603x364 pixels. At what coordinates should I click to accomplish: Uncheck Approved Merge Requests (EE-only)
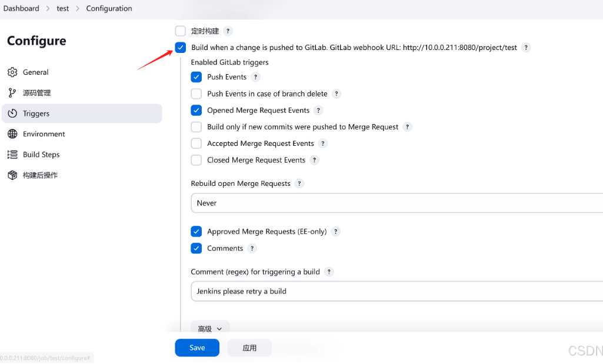[x=196, y=231]
